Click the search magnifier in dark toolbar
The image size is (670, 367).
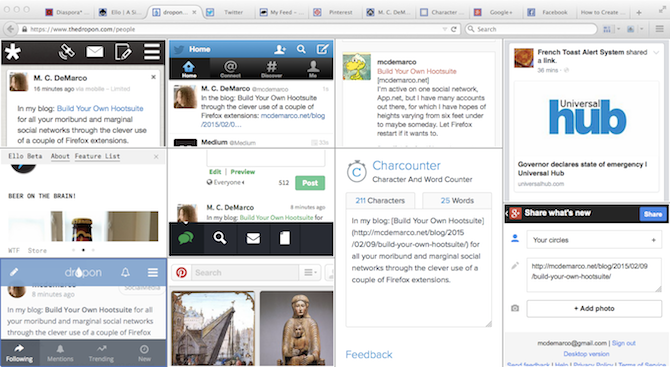220,238
